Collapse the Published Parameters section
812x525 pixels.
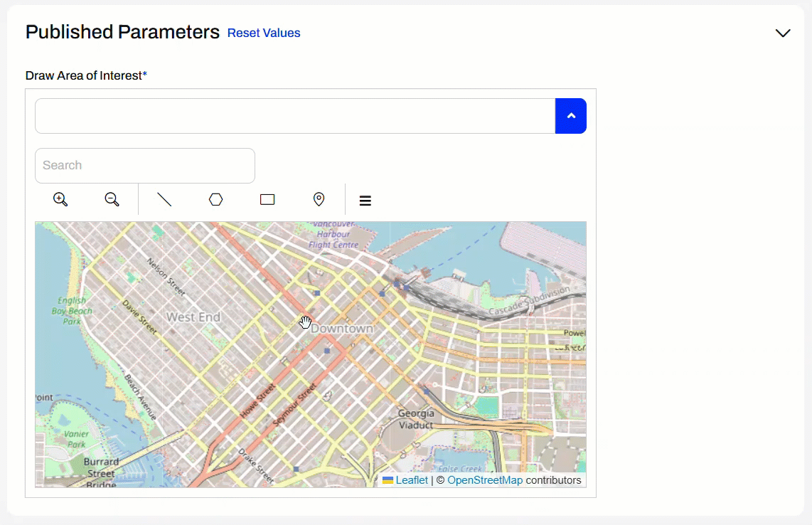(x=782, y=33)
